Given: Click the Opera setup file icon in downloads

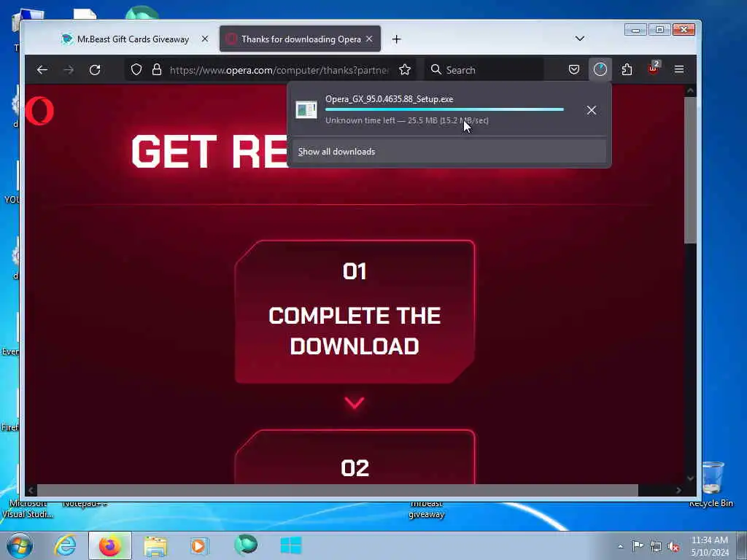Looking at the screenshot, I should (x=306, y=110).
